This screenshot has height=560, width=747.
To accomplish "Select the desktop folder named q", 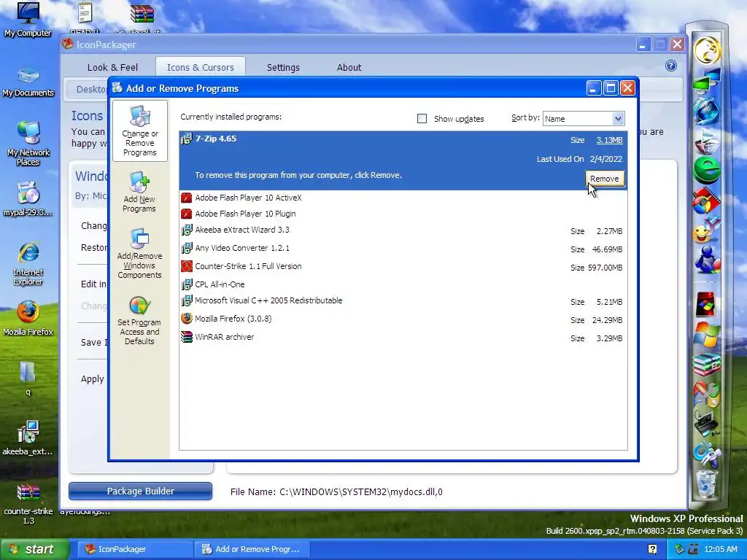I will point(28,379).
